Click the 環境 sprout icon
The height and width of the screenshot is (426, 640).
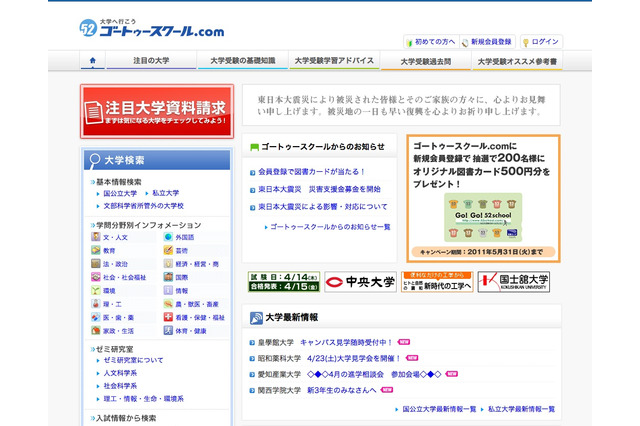point(96,291)
